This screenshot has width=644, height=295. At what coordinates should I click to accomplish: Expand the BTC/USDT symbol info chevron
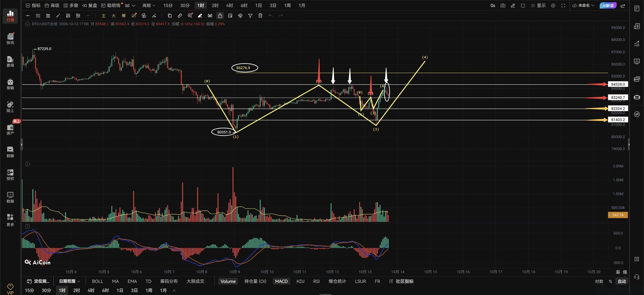pyautogui.click(x=28, y=24)
